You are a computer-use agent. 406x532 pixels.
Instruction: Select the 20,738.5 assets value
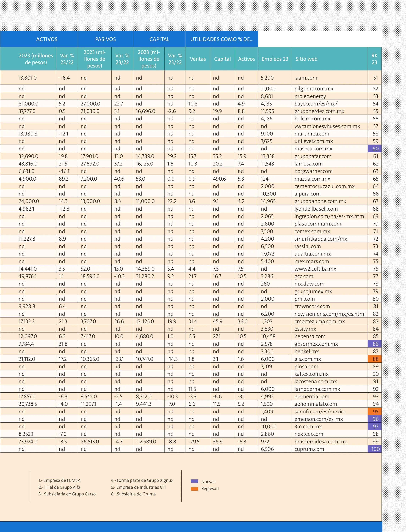28,404
